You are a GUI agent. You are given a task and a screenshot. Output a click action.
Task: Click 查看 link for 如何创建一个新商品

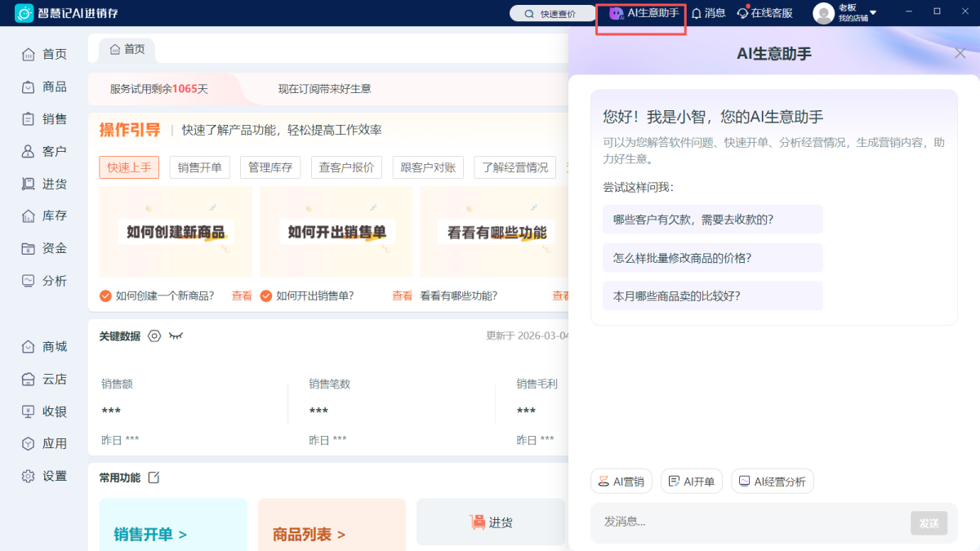coord(242,295)
